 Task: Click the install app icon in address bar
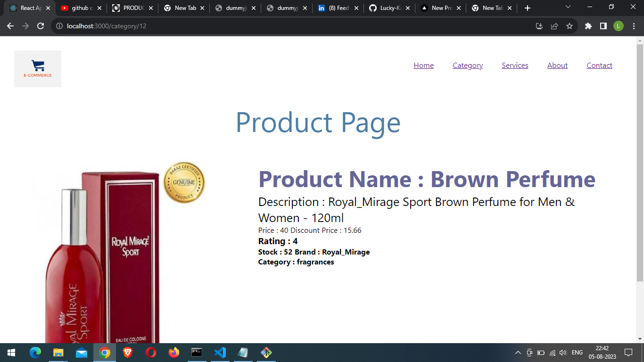click(539, 26)
